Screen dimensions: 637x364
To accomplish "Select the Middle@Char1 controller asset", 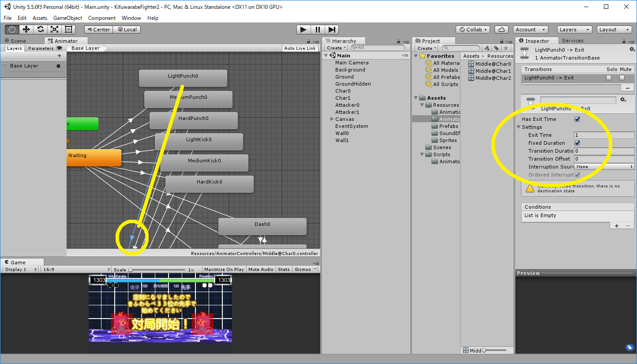I will click(490, 71).
